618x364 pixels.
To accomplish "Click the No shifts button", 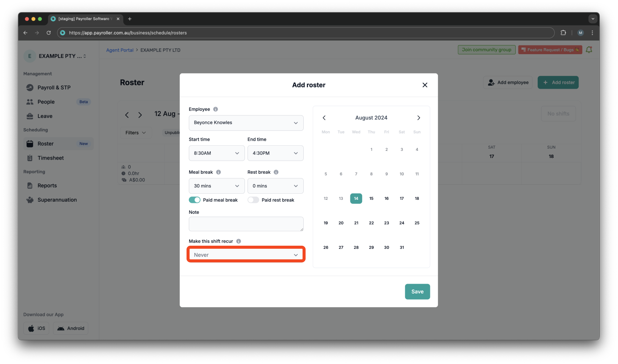I will [558, 114].
